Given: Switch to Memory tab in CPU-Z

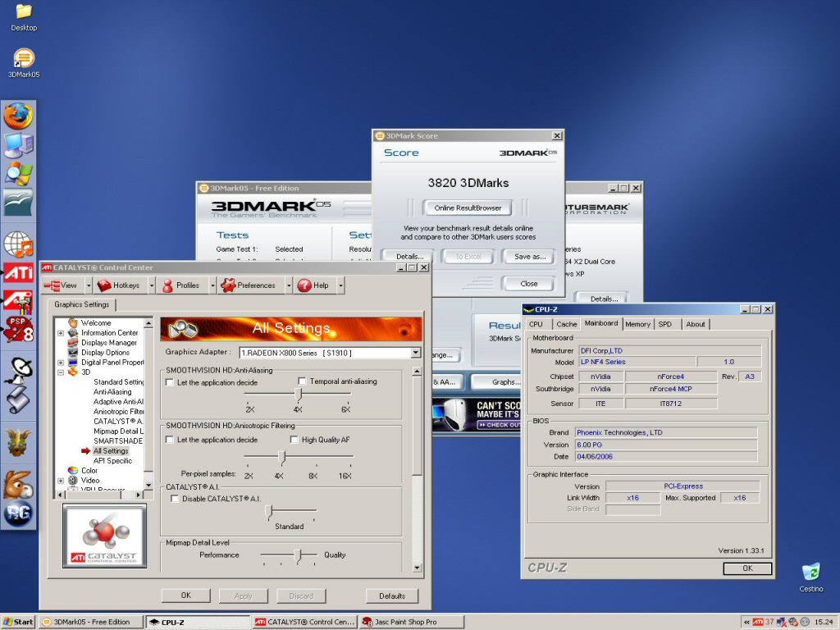Looking at the screenshot, I should pos(637,324).
